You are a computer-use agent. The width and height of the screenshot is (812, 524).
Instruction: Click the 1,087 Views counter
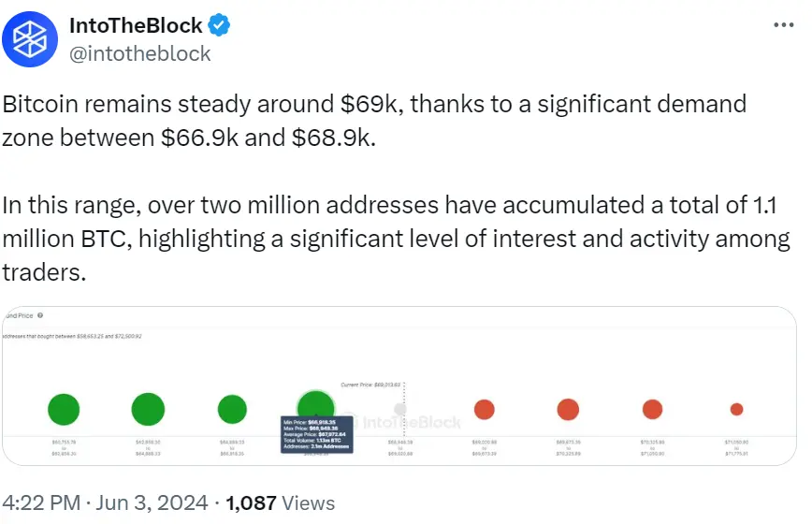click(280, 502)
